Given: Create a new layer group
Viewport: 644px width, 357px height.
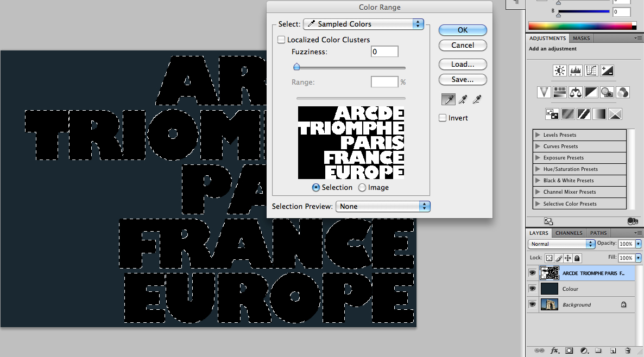Looking at the screenshot, I should click(x=598, y=350).
